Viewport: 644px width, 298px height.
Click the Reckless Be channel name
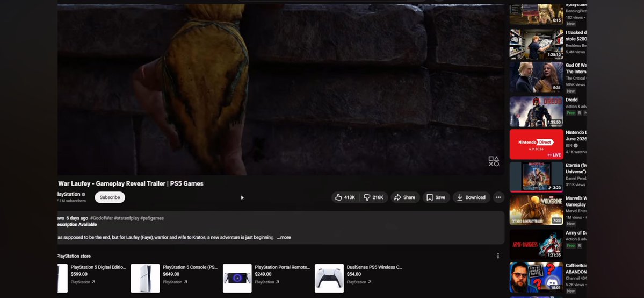576,46
